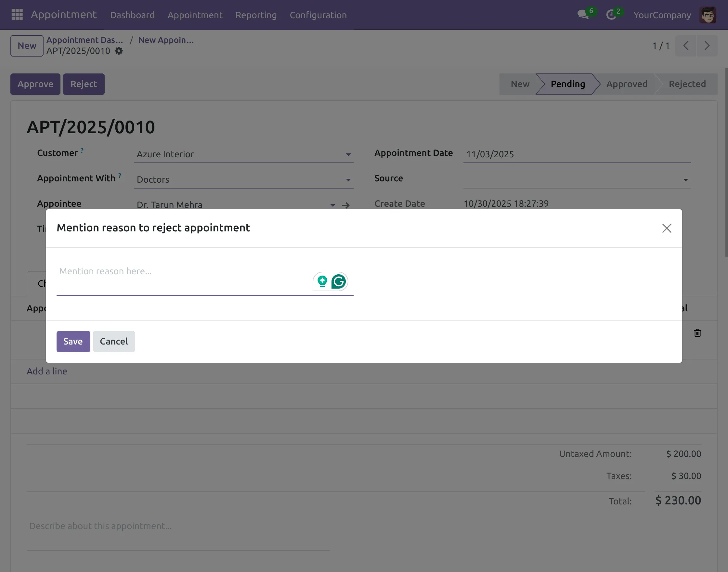
Task: Open the chat messages icon
Action: [583, 15]
